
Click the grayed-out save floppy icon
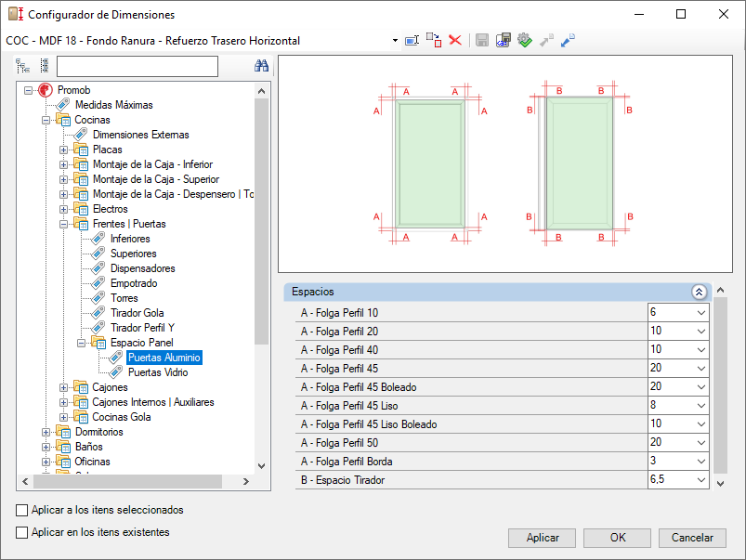coord(482,41)
